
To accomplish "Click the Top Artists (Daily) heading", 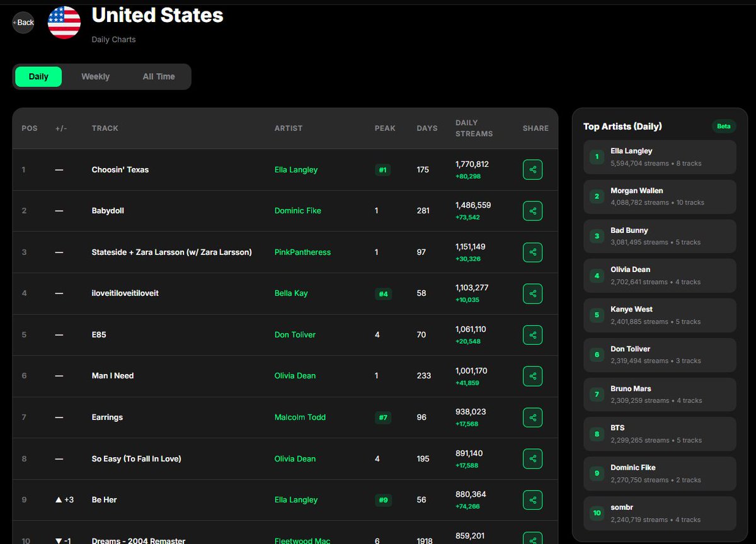I will 622,127.
